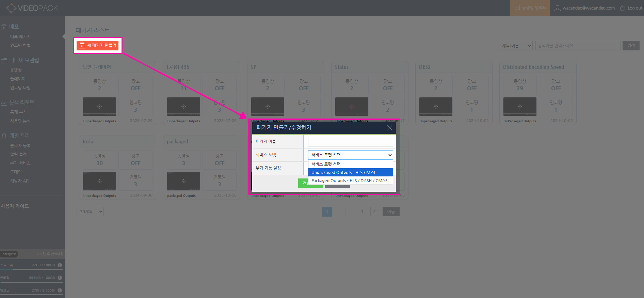
Task: Click 동영상 3 count in packaged card
Action: point(183,160)
